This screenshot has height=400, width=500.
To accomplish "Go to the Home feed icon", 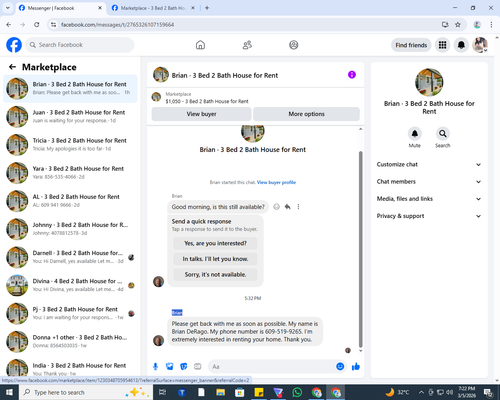I will tap(200, 45).
